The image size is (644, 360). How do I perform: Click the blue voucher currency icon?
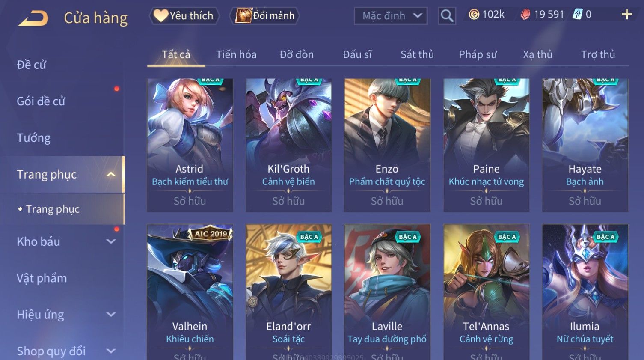[x=578, y=14]
